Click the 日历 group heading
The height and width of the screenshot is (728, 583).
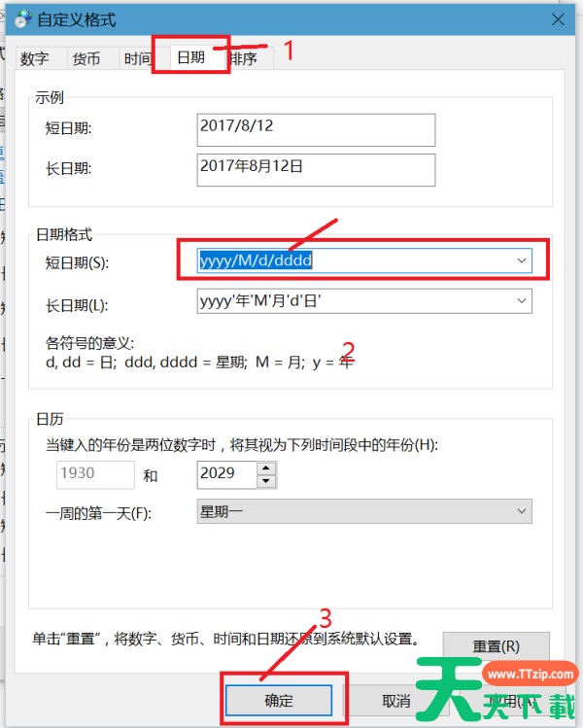tap(50, 419)
